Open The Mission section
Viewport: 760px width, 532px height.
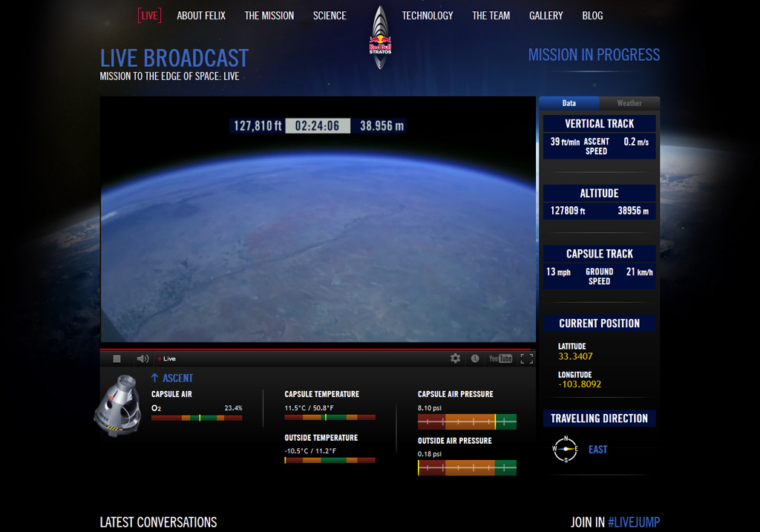[269, 16]
